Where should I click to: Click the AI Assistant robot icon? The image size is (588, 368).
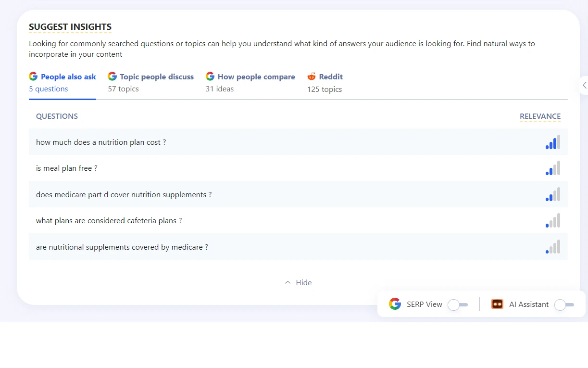click(497, 304)
